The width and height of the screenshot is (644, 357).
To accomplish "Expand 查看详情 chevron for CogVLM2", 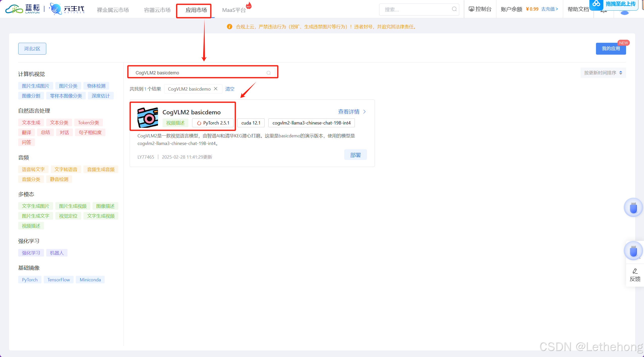I will [x=364, y=112].
